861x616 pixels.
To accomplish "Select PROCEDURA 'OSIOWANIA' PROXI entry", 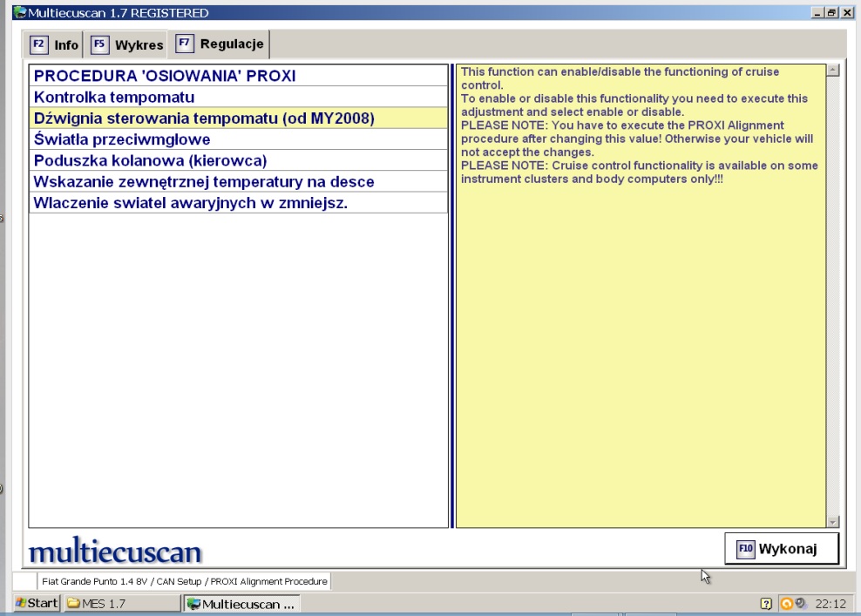I will point(165,76).
